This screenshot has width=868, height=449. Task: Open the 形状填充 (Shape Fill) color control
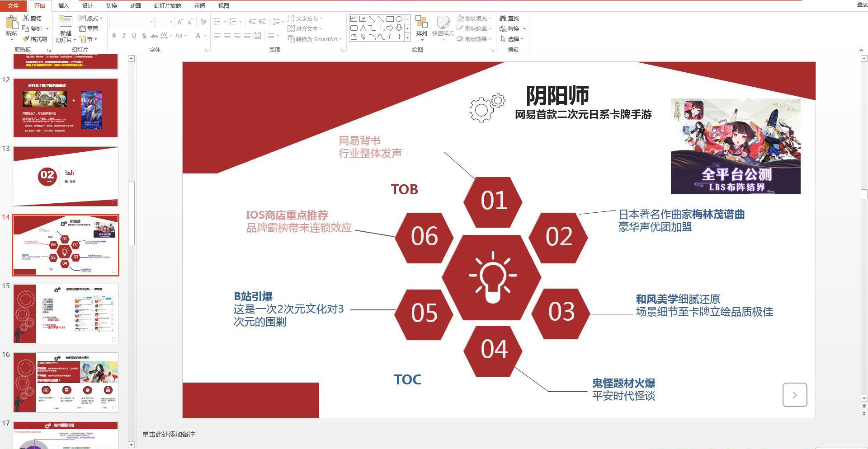[x=473, y=18]
